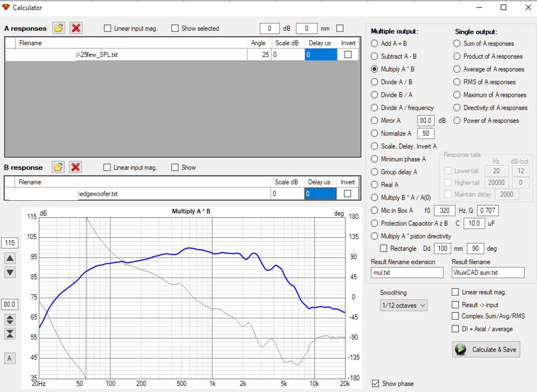The image size is (537, 392).
Task: Toggle Show checkbox for B response
Action: tap(175, 168)
